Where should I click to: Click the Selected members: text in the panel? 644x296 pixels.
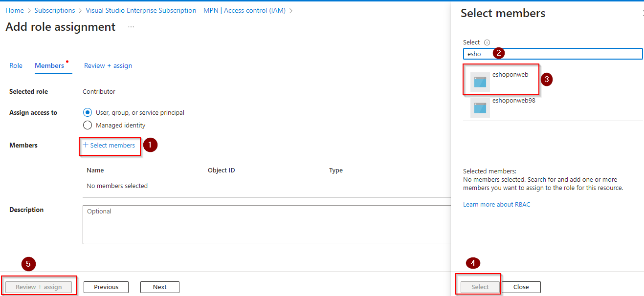[489, 171]
